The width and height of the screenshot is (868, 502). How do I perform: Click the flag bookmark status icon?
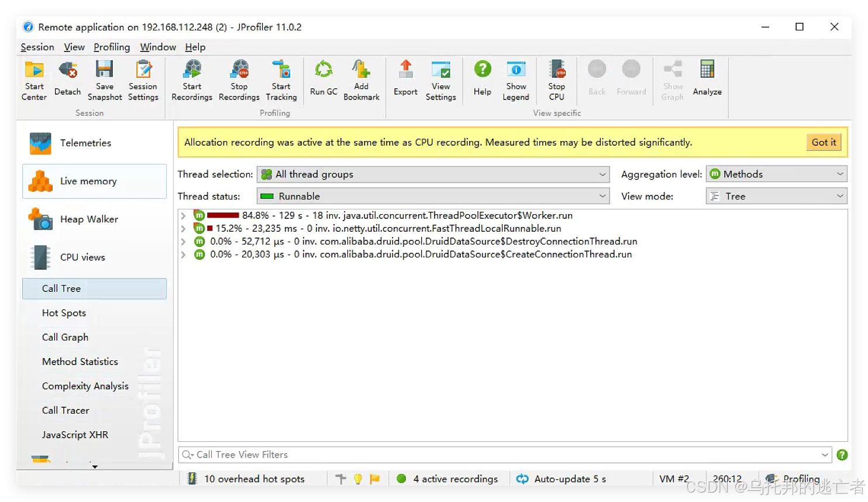375,479
